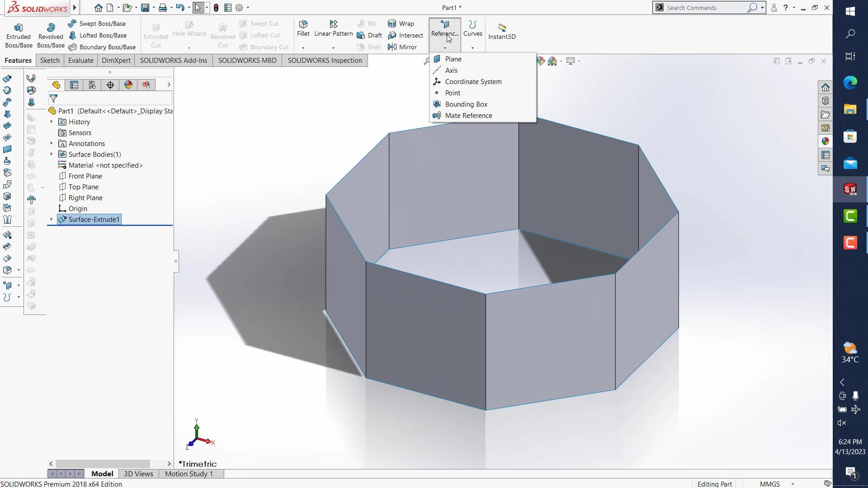Open DimXpertManager tab icon
Viewport: 868px width, 488px height.
coord(110,85)
